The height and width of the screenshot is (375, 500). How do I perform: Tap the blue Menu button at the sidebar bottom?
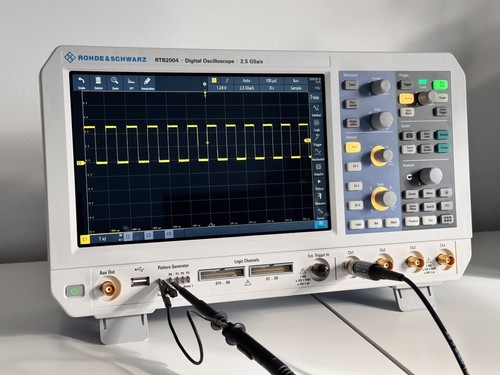(321, 225)
